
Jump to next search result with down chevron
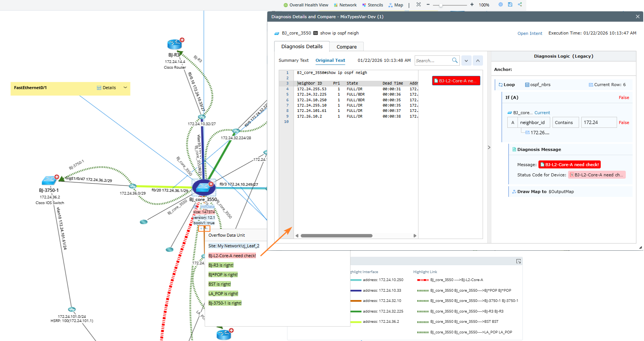click(x=466, y=61)
